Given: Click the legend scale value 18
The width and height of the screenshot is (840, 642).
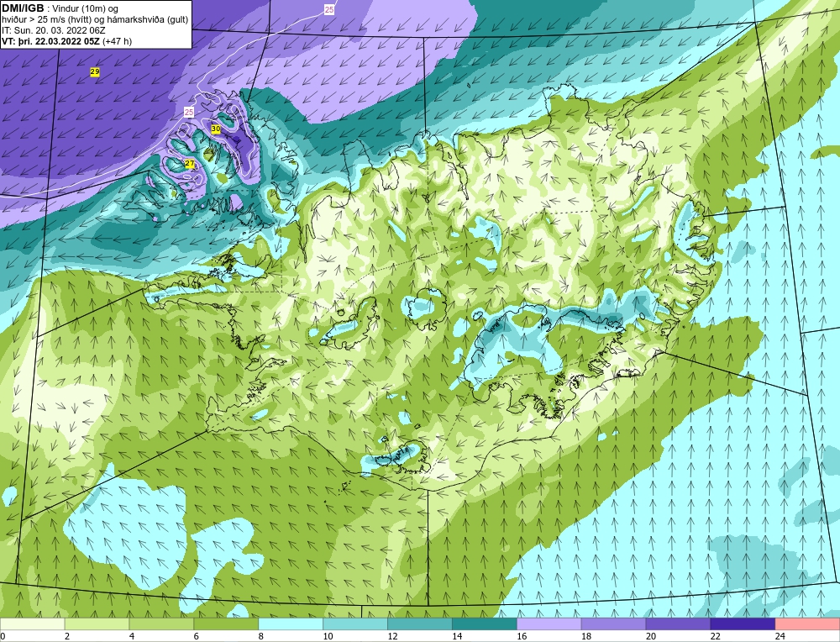Looking at the screenshot, I should click(x=586, y=636).
